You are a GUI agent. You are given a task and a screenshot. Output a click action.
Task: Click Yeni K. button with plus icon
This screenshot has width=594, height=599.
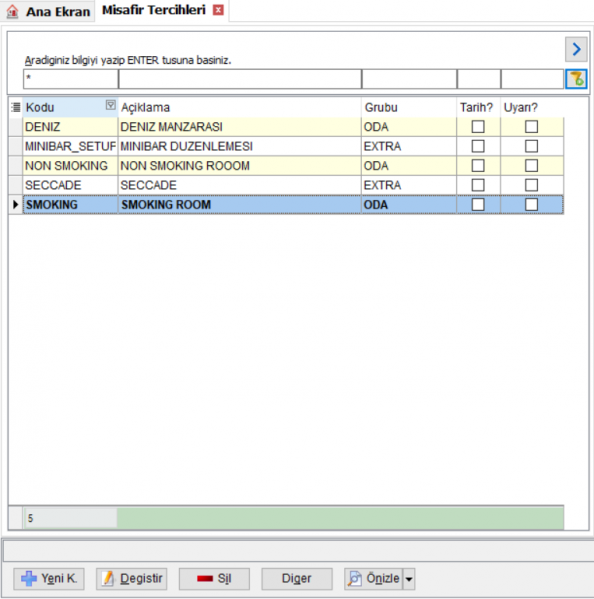[x=49, y=578]
